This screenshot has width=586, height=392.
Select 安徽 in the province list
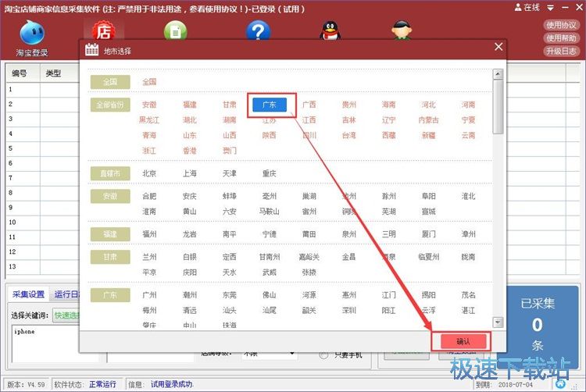(149, 105)
